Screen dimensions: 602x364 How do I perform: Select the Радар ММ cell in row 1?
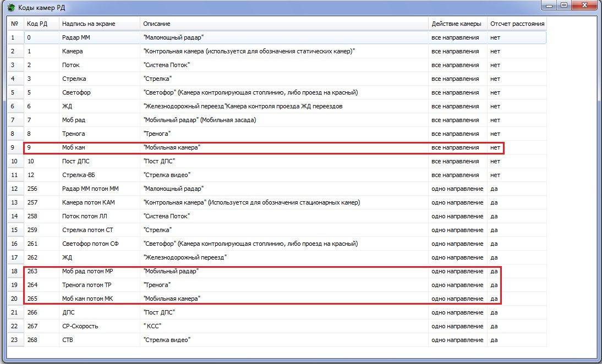(x=100, y=37)
